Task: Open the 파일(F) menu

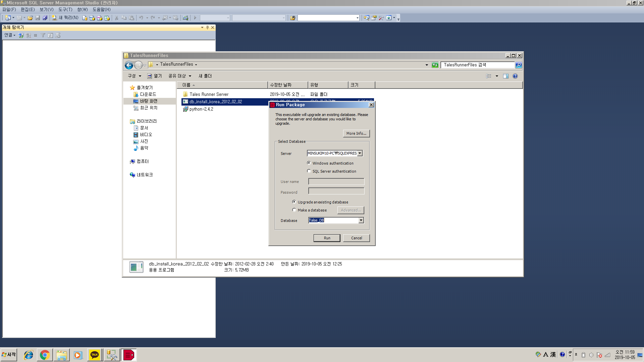Action: click(9, 9)
